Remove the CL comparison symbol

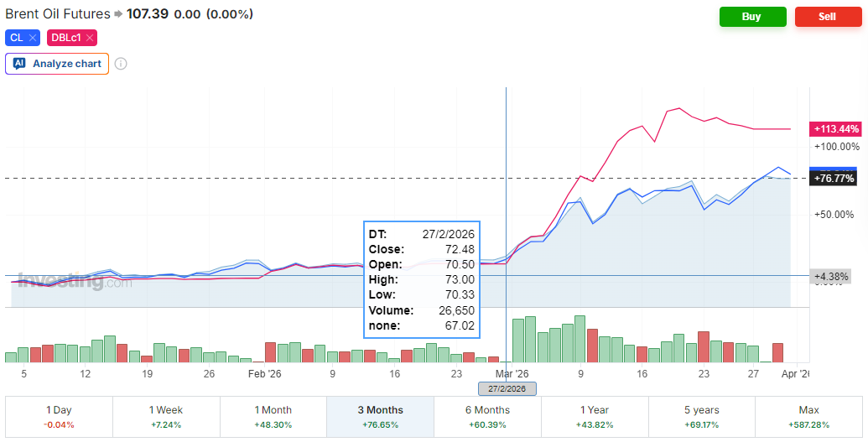click(33, 38)
